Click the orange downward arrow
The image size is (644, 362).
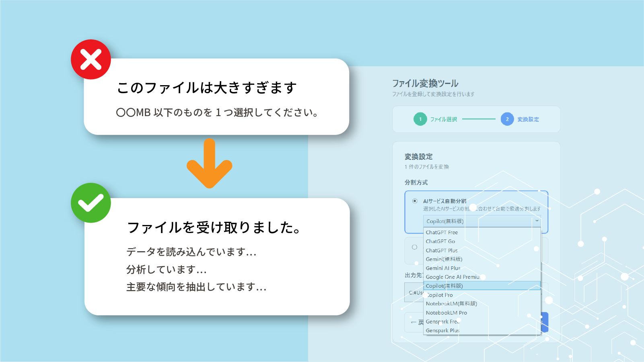click(209, 164)
